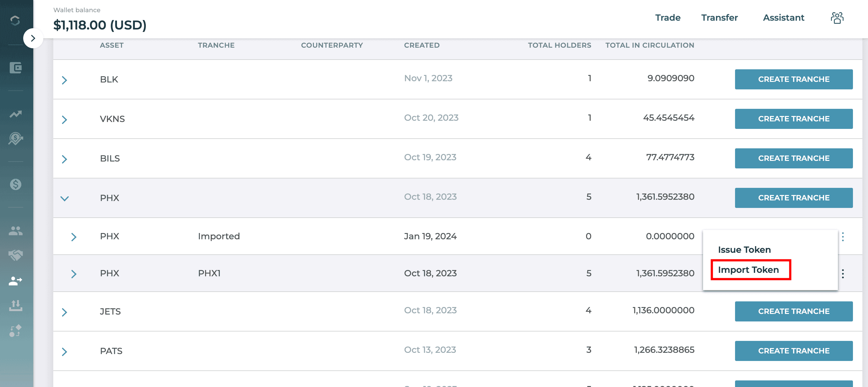The height and width of the screenshot is (387, 868).
Task: Expand the BLK asset row
Action: [x=65, y=80]
